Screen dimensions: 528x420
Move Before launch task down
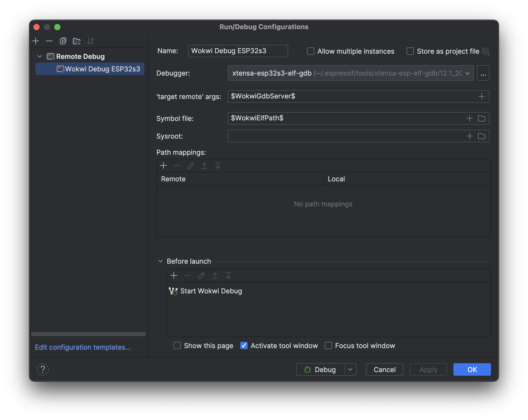pos(228,275)
